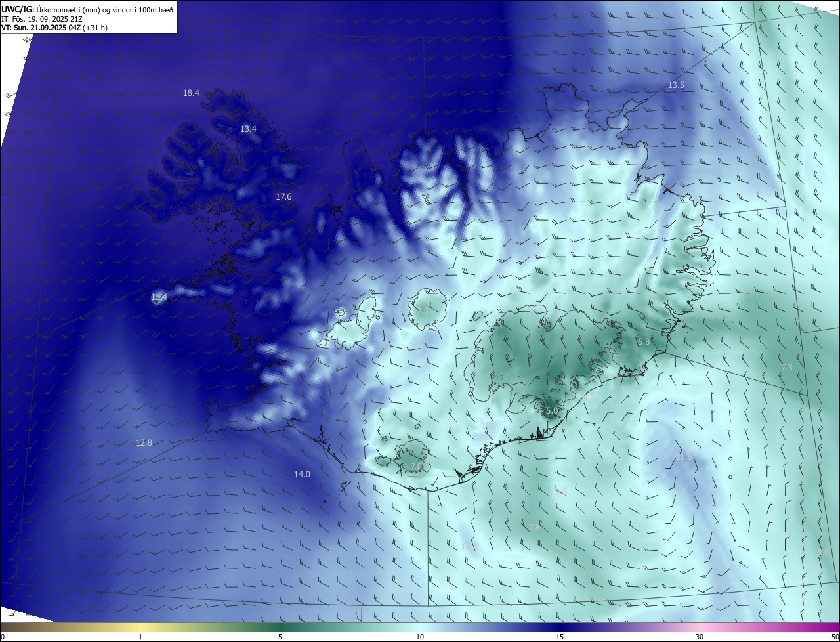Viewport: 840px width, 642px height.
Task: Click the 7.8 value south of the coast
Action: point(534,527)
